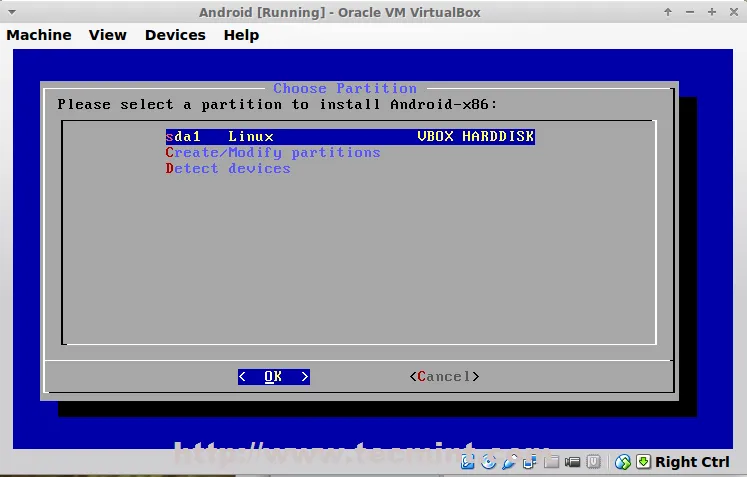Viewport: 747px width, 477px height.
Task: Click the network adapters indicator icon
Action: coord(530,462)
